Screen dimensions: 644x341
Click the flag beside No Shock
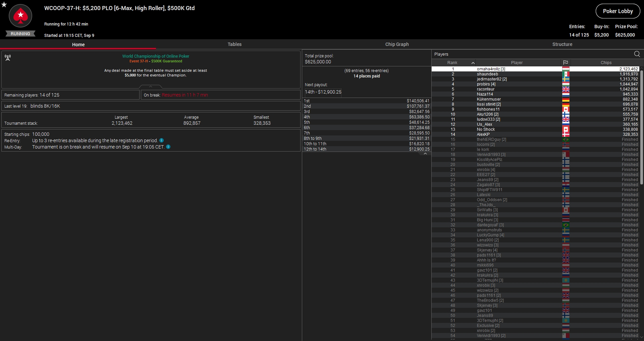coord(566,129)
